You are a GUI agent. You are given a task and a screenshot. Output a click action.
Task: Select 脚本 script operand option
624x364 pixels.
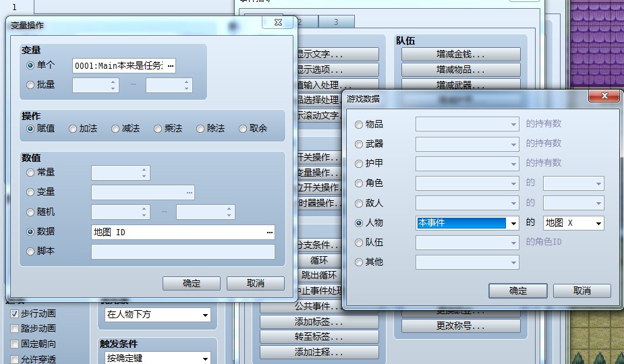click(30, 251)
